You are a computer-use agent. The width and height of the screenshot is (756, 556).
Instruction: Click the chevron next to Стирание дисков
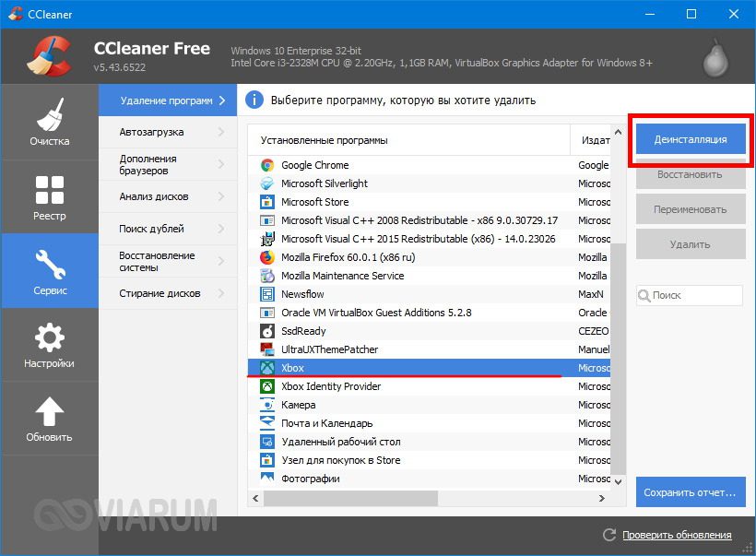click(221, 293)
